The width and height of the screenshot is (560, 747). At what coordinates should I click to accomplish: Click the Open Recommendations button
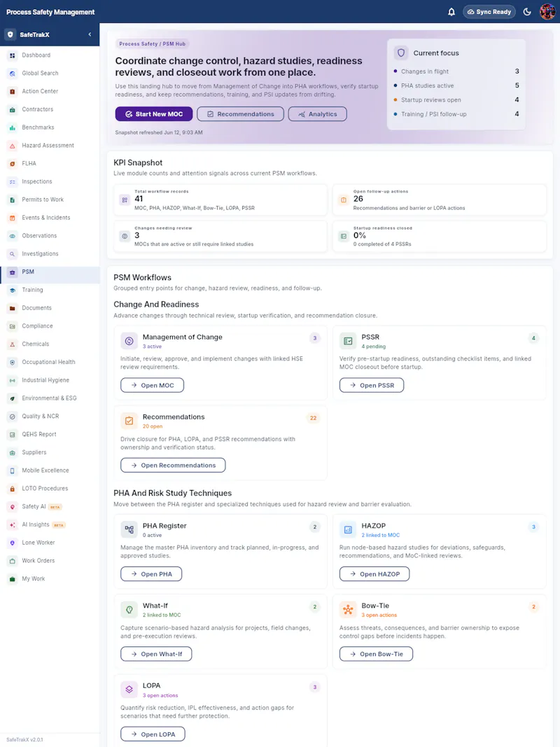(173, 465)
